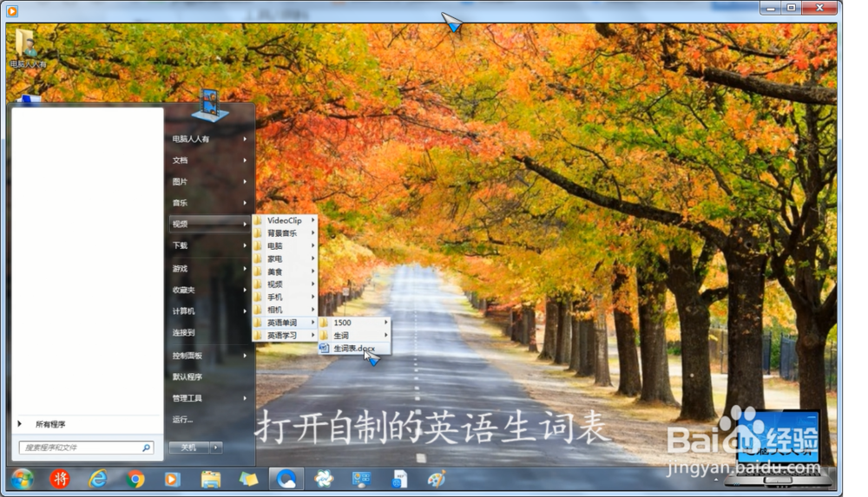Viewport: 868px width, 497px height.
Task: Open the 电脑 folder in video submenu
Action: click(285, 245)
